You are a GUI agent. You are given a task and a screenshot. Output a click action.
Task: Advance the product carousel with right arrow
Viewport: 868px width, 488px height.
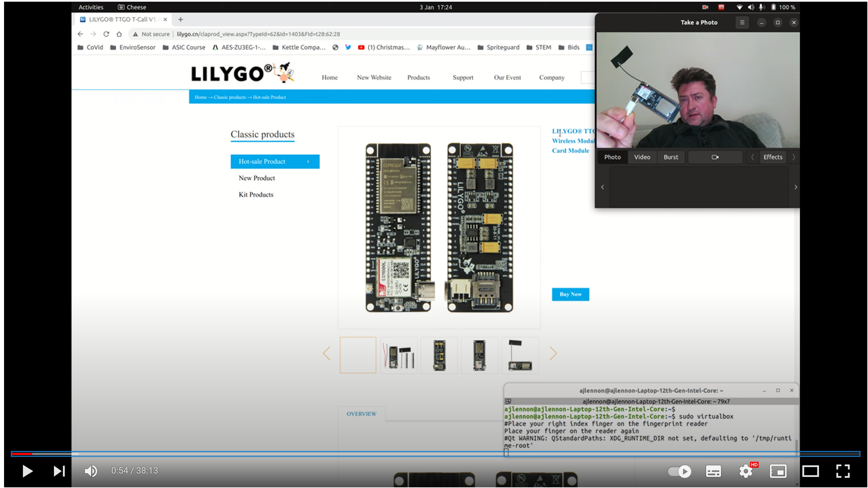[553, 353]
